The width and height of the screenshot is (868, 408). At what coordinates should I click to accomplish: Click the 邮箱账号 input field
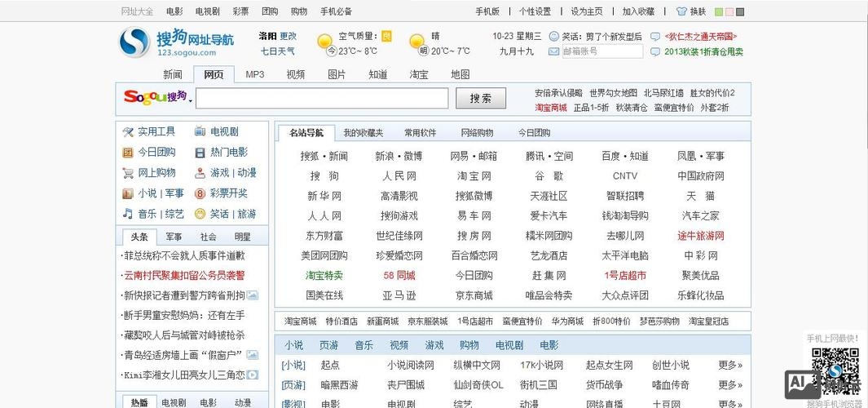coord(602,51)
